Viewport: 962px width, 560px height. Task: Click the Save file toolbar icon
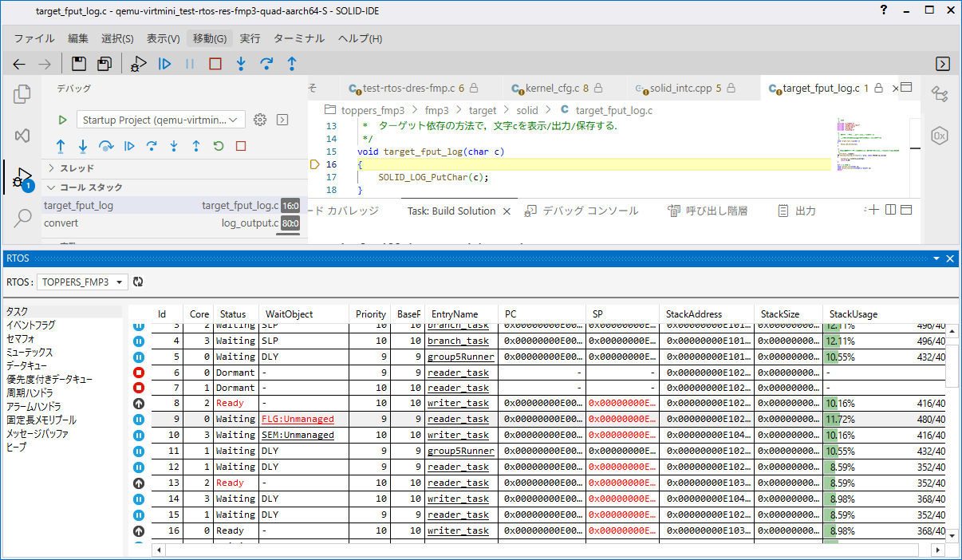(79, 64)
